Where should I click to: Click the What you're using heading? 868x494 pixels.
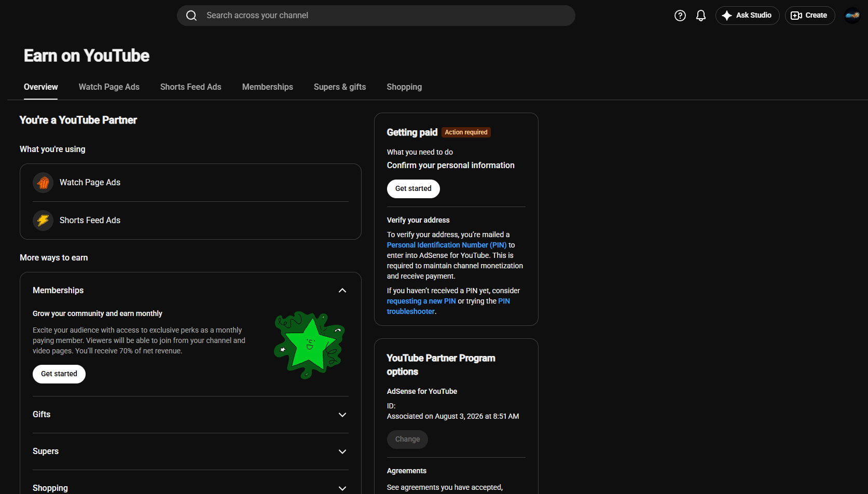coord(52,149)
